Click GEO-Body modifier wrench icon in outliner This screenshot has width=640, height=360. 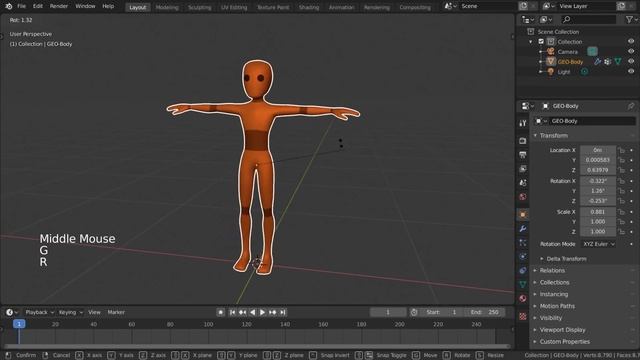click(x=598, y=62)
